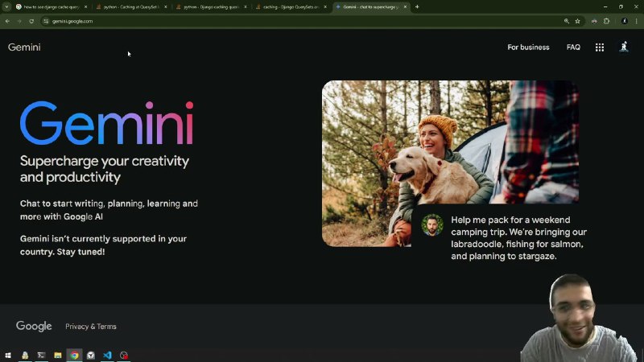This screenshot has width=644, height=362.
Task: Open the Google account avatar menu
Action: (624, 47)
